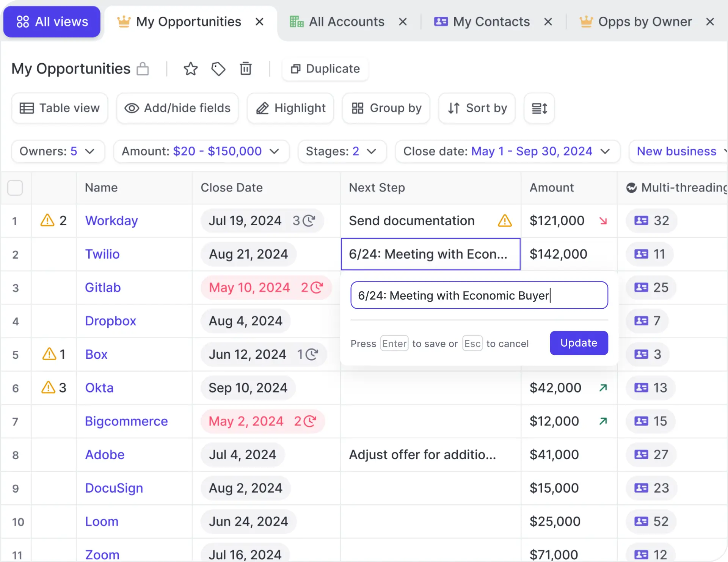Open the Owners filter dropdown

tap(58, 151)
